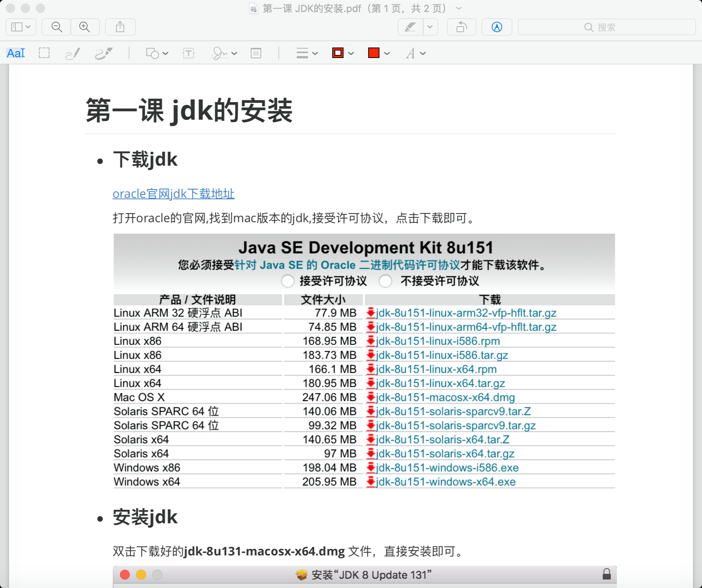Viewport: 702px width, 588px height.
Task: Click the 下载jdk section heading
Action: coord(145,160)
